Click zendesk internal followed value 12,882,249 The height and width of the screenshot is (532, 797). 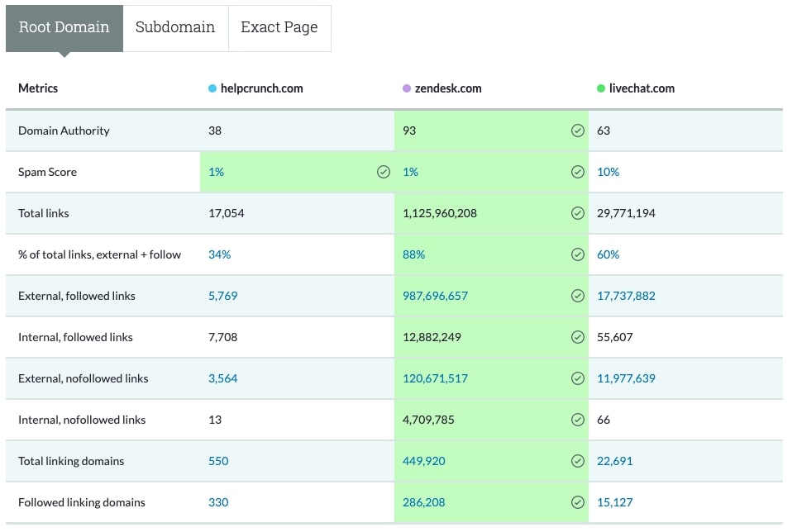tap(432, 337)
